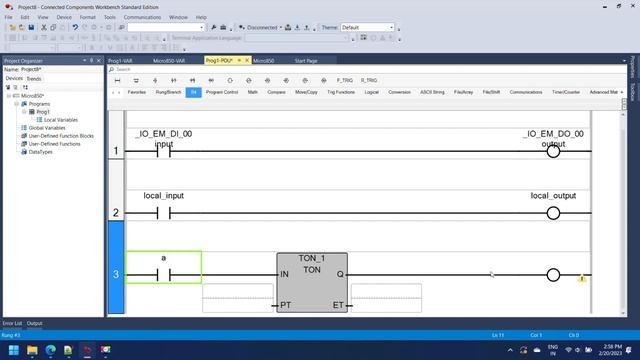Screen dimensions: 640x360
Task: Insert a branch with the branch icon
Action: [x=136, y=80]
